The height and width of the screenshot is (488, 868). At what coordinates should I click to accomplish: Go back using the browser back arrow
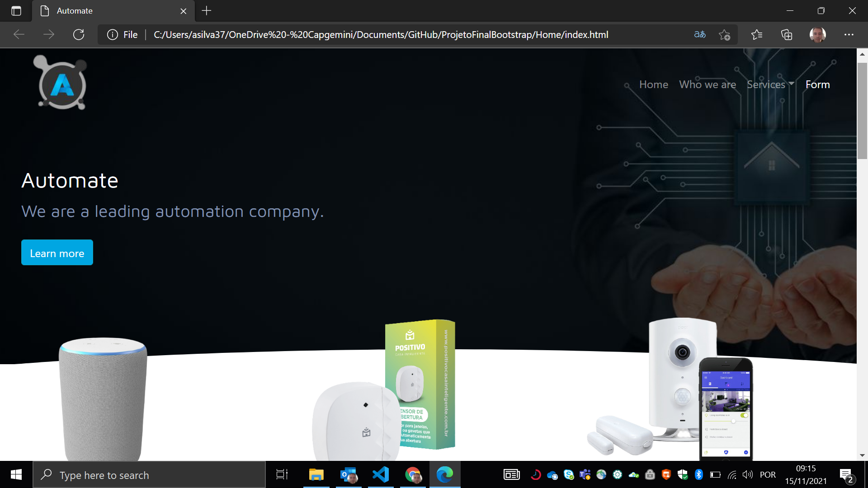point(19,35)
